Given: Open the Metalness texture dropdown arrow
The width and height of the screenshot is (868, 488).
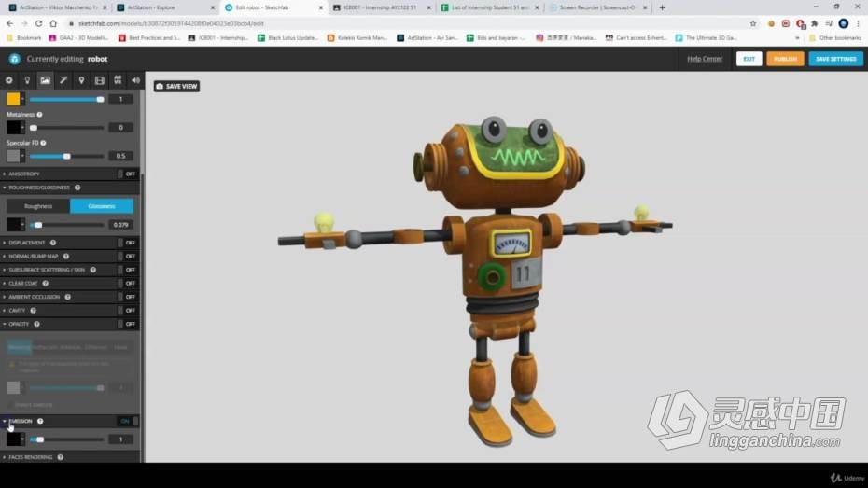Looking at the screenshot, I should pos(22,127).
